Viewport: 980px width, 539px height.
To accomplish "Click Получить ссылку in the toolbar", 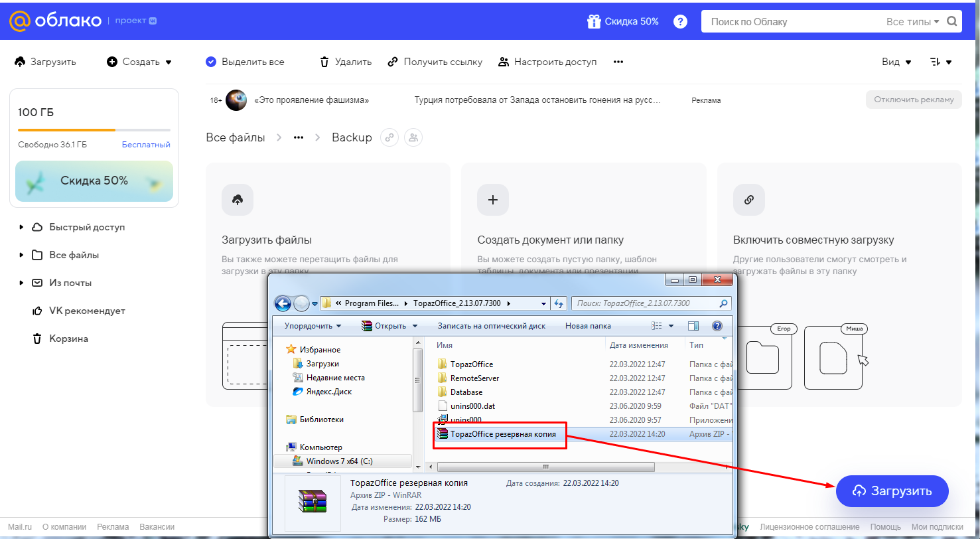I will [435, 62].
